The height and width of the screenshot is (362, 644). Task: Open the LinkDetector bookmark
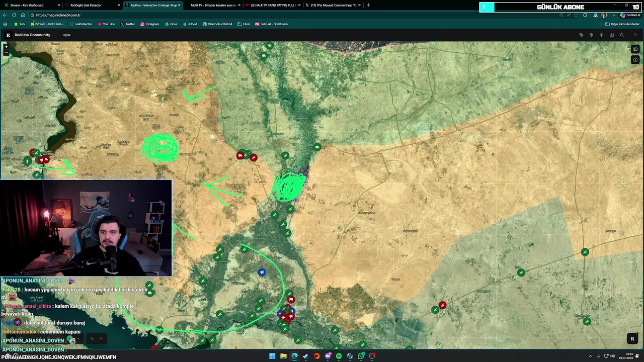80,24
